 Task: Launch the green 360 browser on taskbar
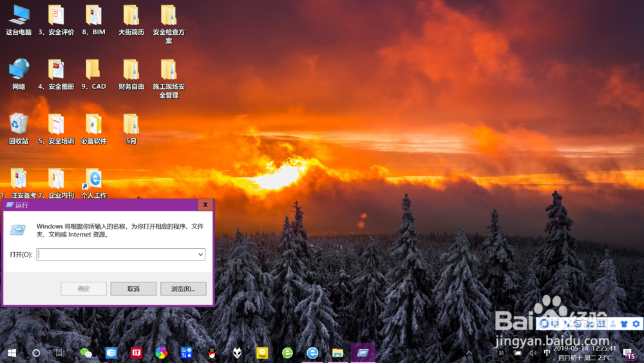(287, 353)
